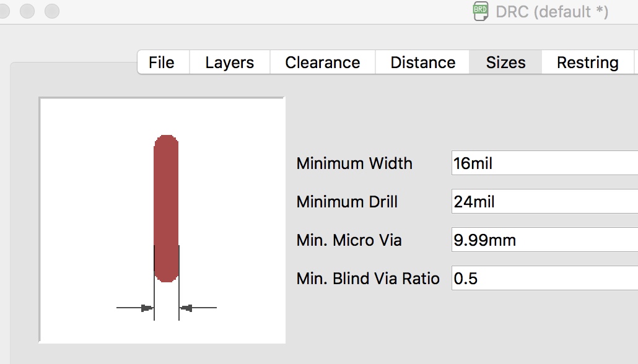Minimize the DRC window
This screenshot has width=638, height=364.
pos(27,11)
